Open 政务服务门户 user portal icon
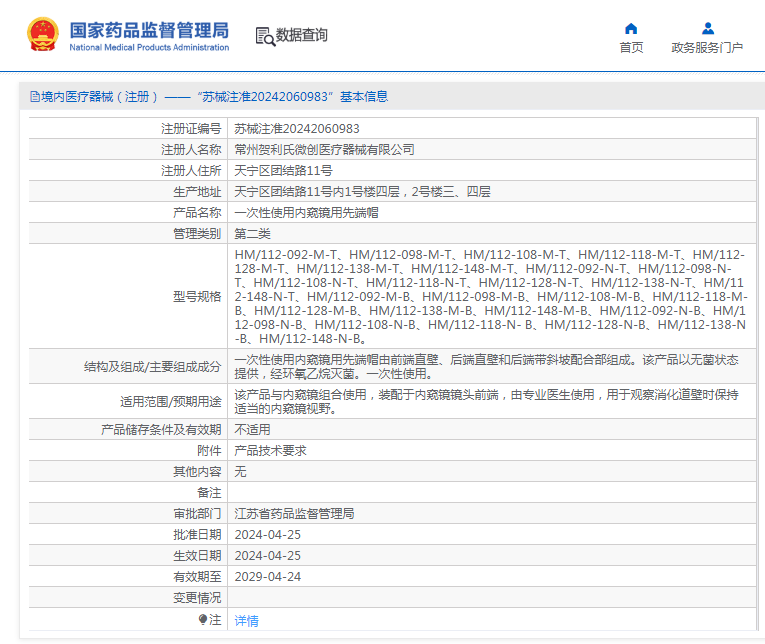Screen dimensions: 765x644 tap(708, 29)
